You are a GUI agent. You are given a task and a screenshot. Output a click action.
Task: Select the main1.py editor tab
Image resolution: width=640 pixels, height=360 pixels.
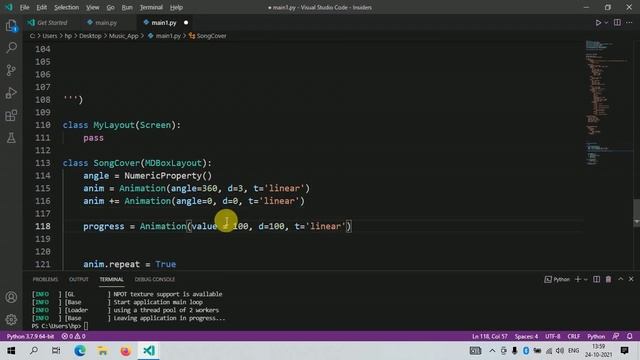164,23
